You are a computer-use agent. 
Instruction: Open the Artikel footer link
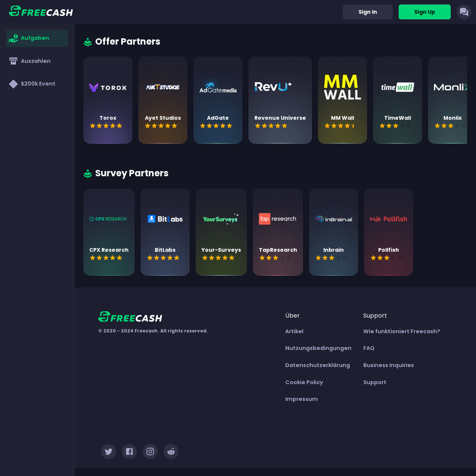pos(294,331)
